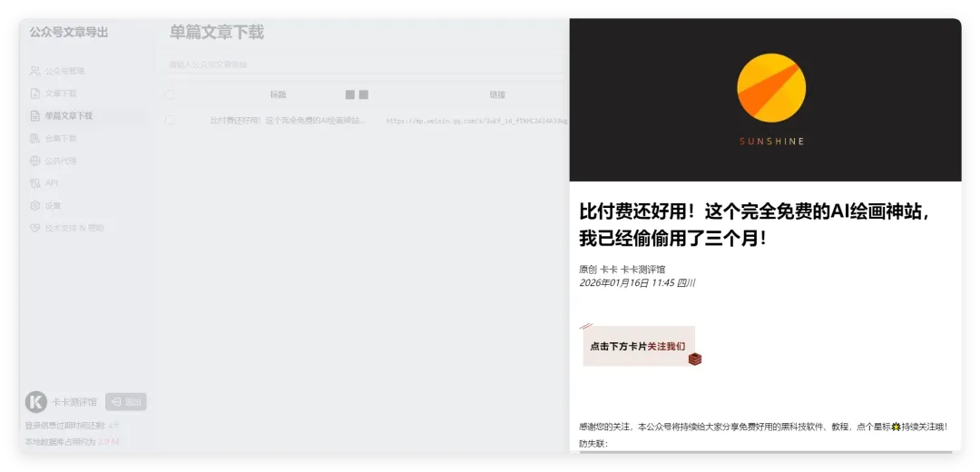Click the 技术支持 & 帮助 heart icon
980x472 pixels.
coord(35,228)
